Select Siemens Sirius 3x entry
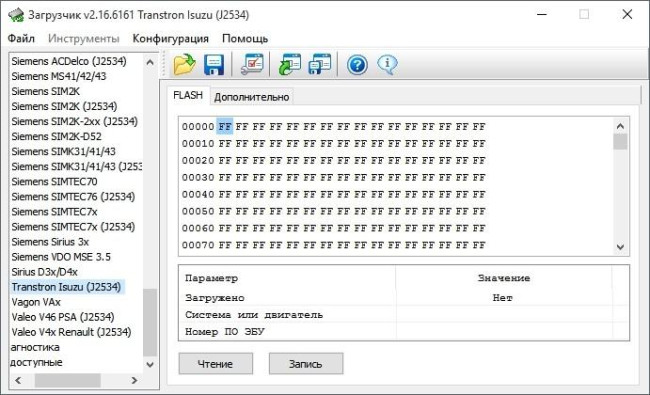Screen dimensions: 650x395 click(50, 242)
